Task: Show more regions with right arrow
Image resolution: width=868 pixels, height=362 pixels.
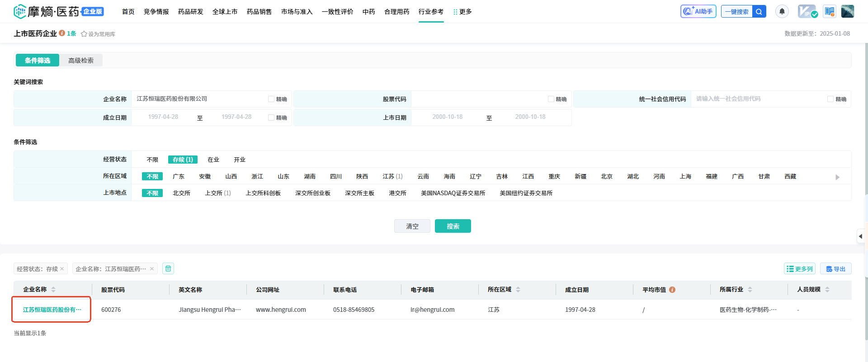Action: point(837,177)
